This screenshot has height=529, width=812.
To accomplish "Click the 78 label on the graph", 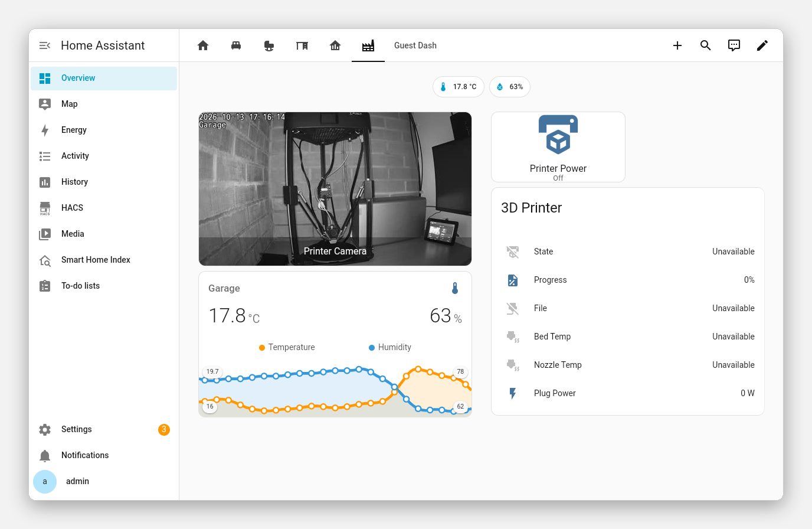I will [x=460, y=371].
